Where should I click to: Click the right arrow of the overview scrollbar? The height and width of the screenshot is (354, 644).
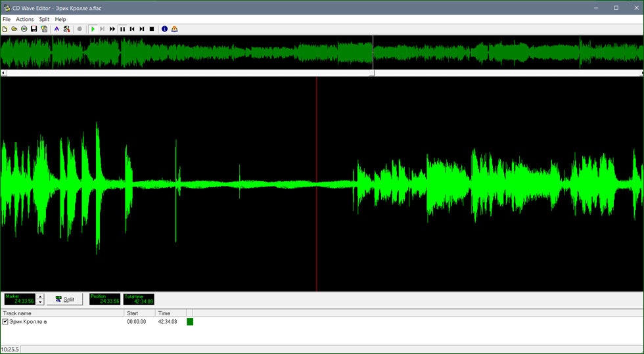tap(642, 73)
